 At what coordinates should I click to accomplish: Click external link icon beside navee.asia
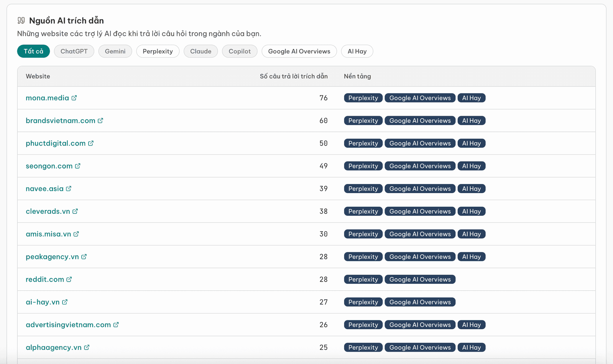click(x=69, y=189)
